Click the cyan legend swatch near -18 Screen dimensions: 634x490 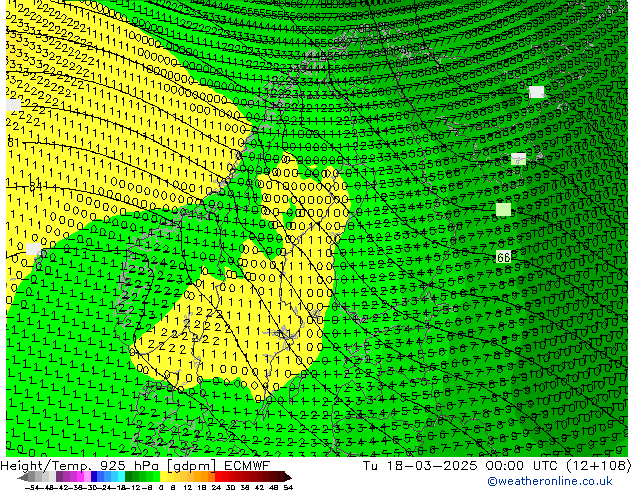click(x=121, y=477)
